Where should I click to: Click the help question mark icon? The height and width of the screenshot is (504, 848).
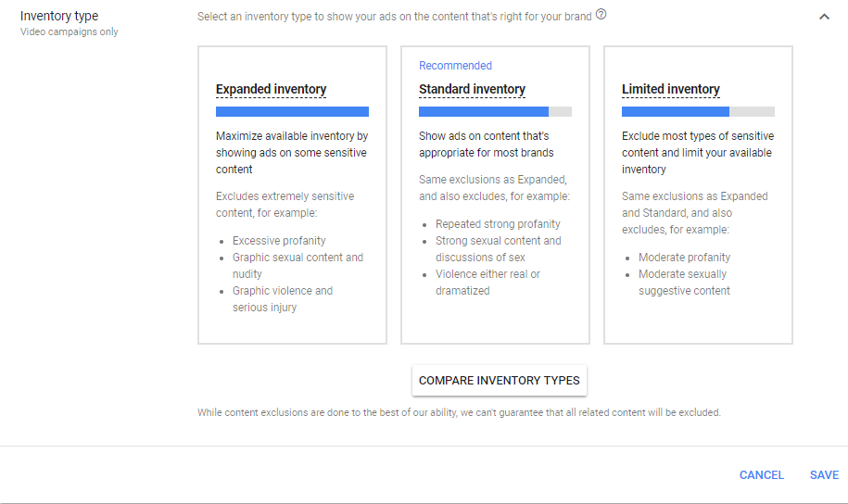(601, 15)
